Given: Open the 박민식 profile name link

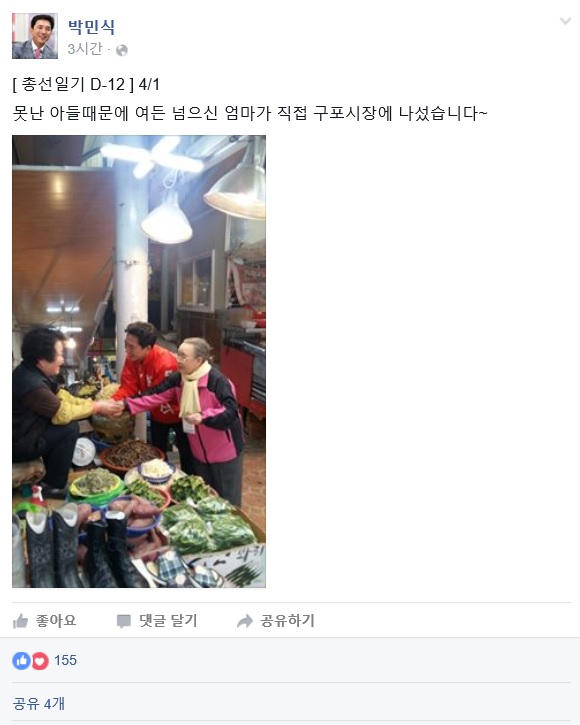Looking at the screenshot, I should (x=91, y=26).
